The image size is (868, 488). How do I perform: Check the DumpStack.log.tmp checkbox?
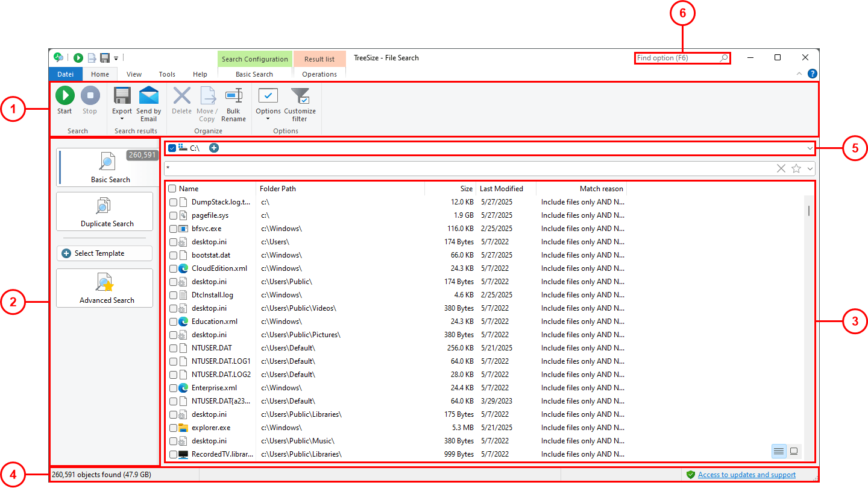pos(174,202)
